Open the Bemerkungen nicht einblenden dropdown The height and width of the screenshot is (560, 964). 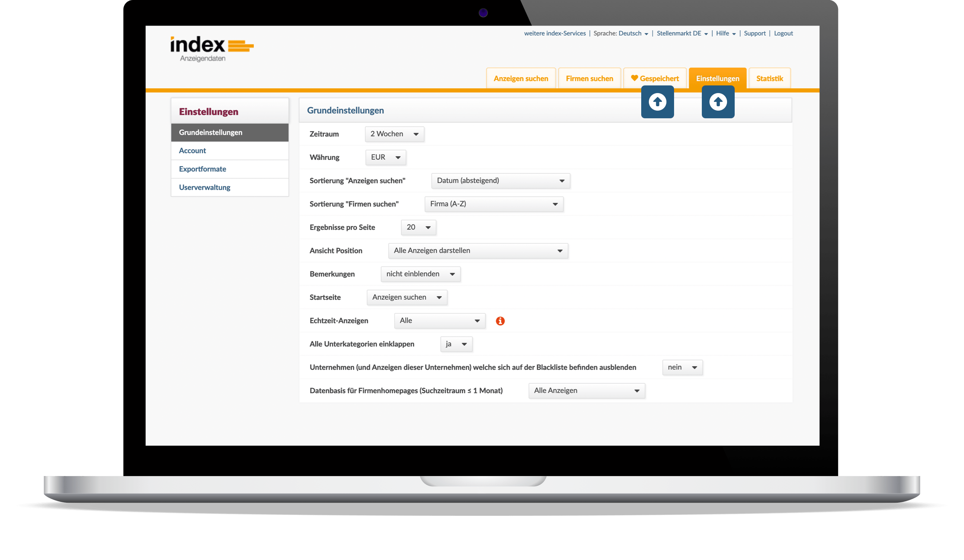pyautogui.click(x=420, y=274)
